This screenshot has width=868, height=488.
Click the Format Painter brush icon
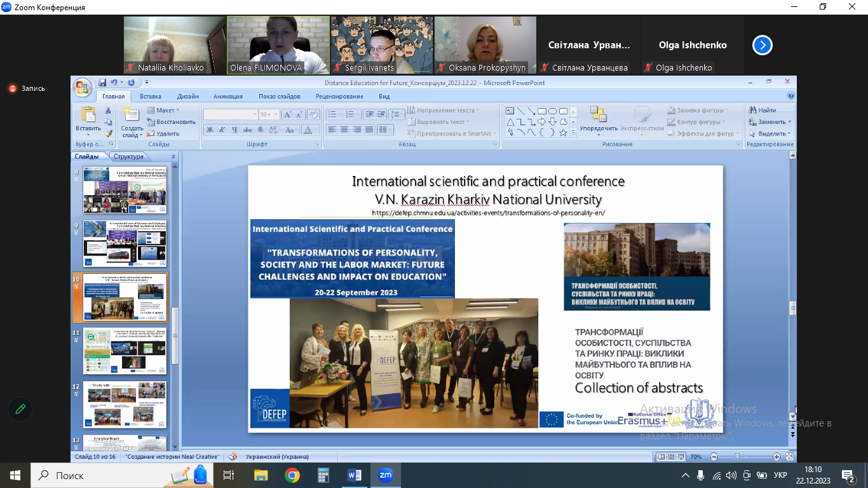(x=108, y=133)
